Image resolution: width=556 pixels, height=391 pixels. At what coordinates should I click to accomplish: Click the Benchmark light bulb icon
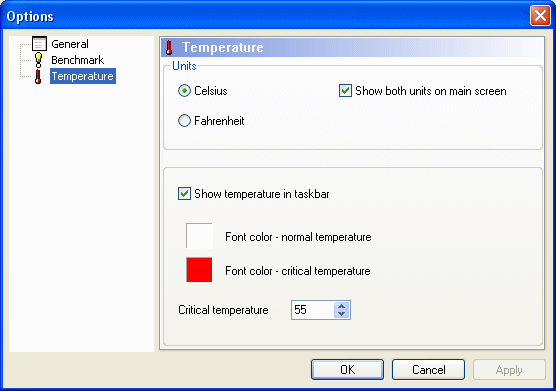[38, 60]
